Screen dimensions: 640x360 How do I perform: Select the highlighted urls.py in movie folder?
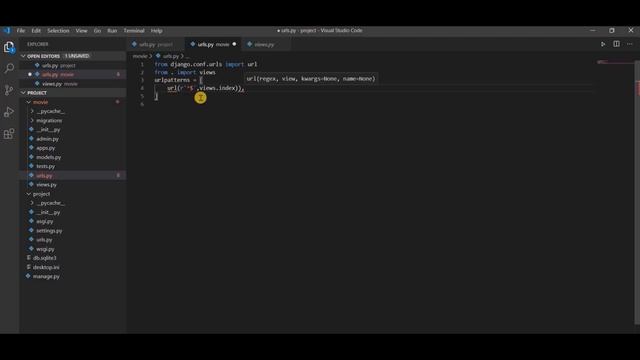click(73, 176)
